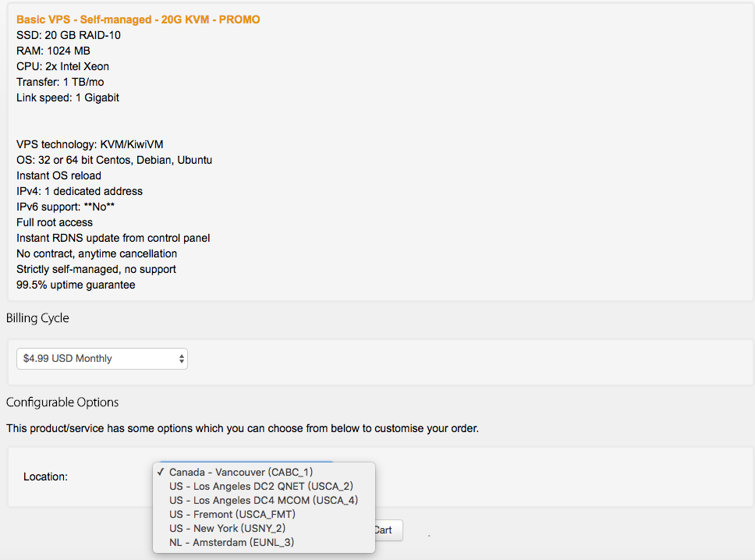This screenshot has width=755, height=560.
Task: Select Canada - Vancouver (CABC_1) location
Action: pyautogui.click(x=241, y=472)
